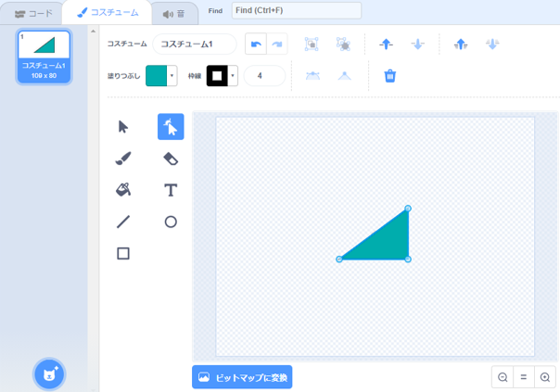Screen dimensions: 560x392
Task: Choose the Reshape tool
Action: 171,127
